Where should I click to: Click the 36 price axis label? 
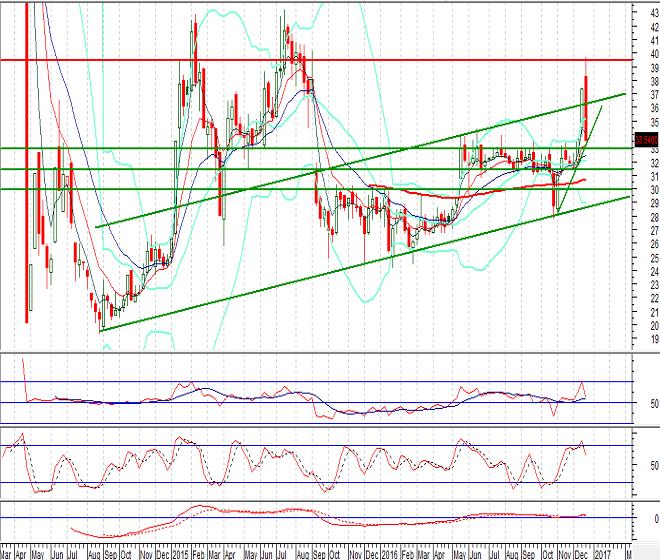pyautogui.click(x=655, y=109)
